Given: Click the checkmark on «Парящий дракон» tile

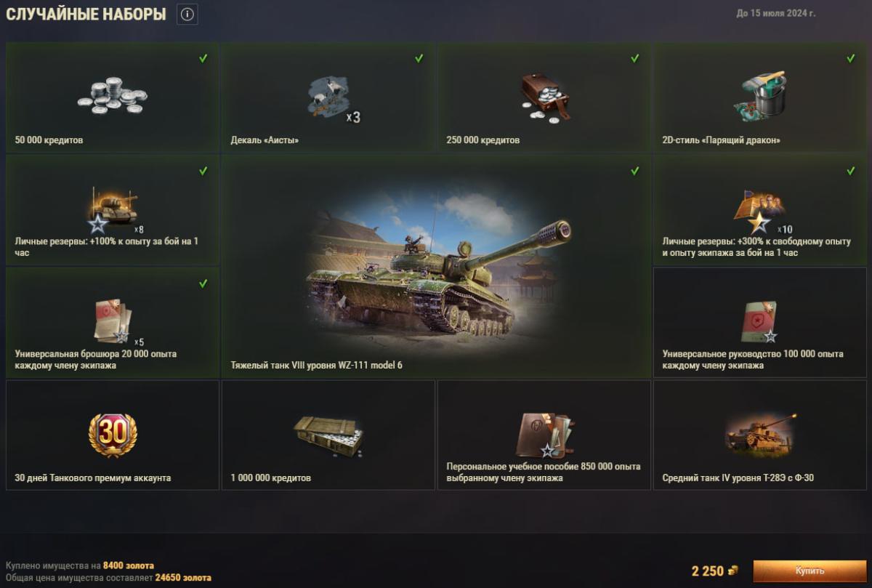Looking at the screenshot, I should [851, 58].
